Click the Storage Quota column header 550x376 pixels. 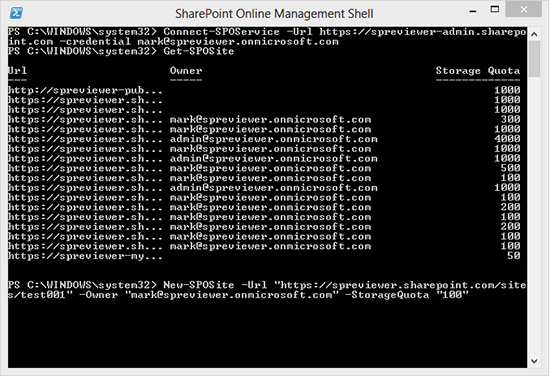pos(478,71)
